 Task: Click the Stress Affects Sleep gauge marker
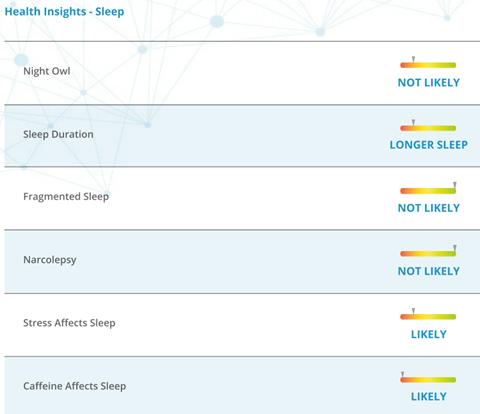413,311
